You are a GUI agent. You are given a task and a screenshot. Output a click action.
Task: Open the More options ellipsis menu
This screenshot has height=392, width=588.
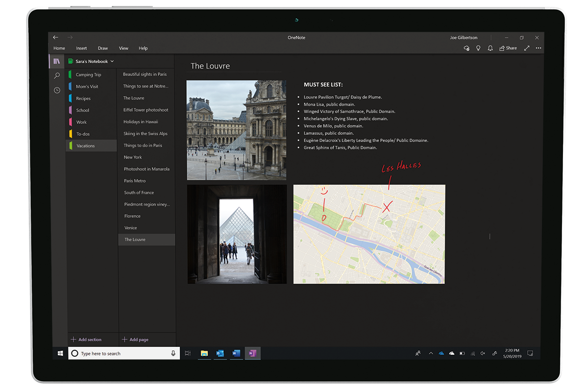(x=538, y=49)
